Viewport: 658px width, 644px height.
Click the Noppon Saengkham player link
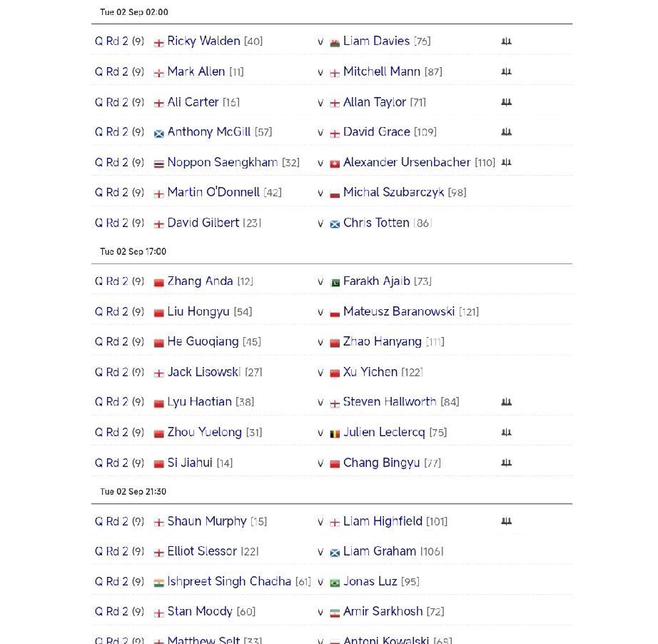pyautogui.click(x=222, y=163)
